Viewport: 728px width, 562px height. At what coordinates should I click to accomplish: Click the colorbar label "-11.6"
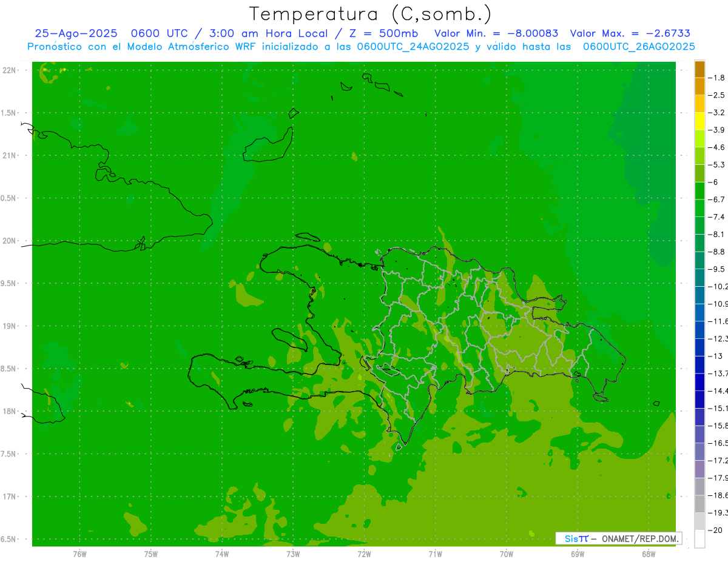click(718, 321)
